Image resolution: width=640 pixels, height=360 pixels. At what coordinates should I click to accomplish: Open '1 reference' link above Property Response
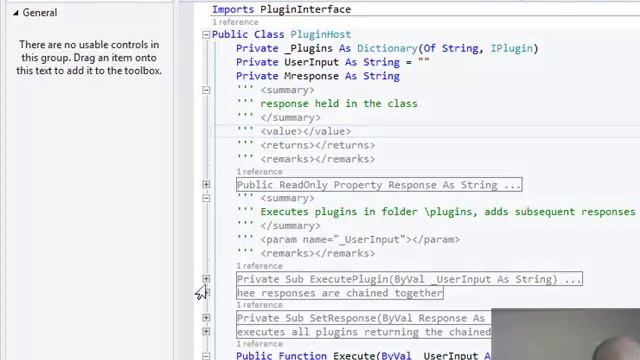[x=260, y=171]
